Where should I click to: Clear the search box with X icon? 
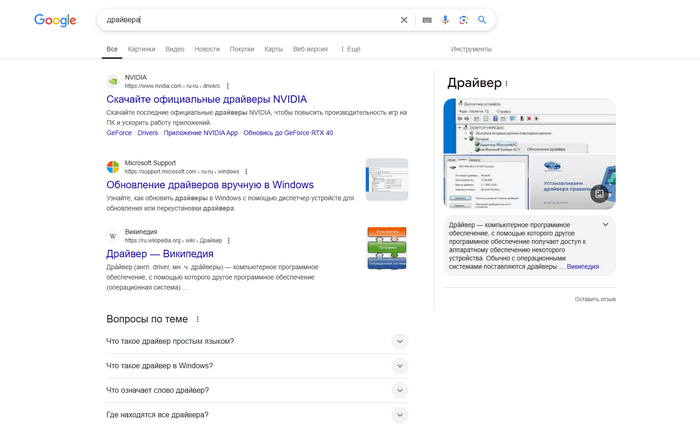coord(404,20)
